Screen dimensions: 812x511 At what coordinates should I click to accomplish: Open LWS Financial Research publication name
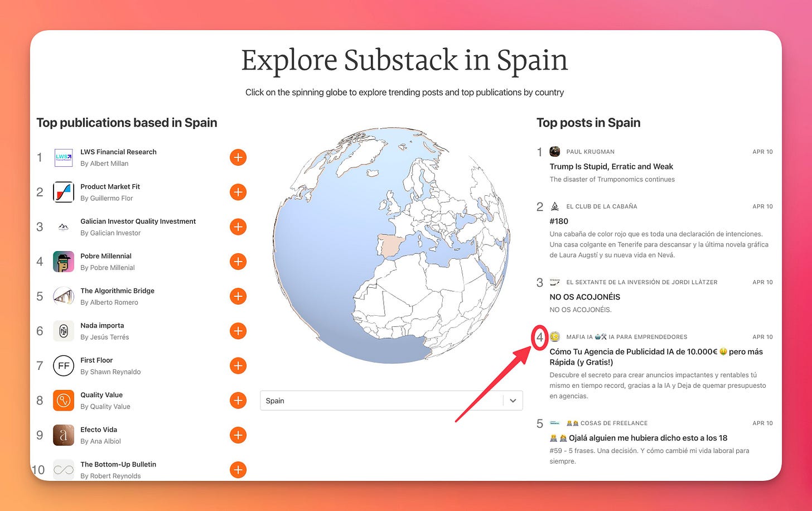[x=118, y=152]
